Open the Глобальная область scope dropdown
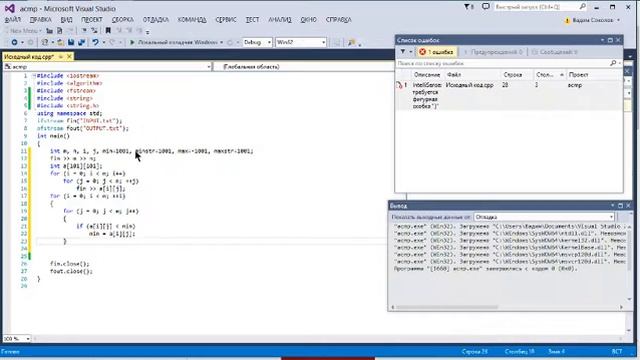This screenshot has height=360, width=640. click(304, 67)
